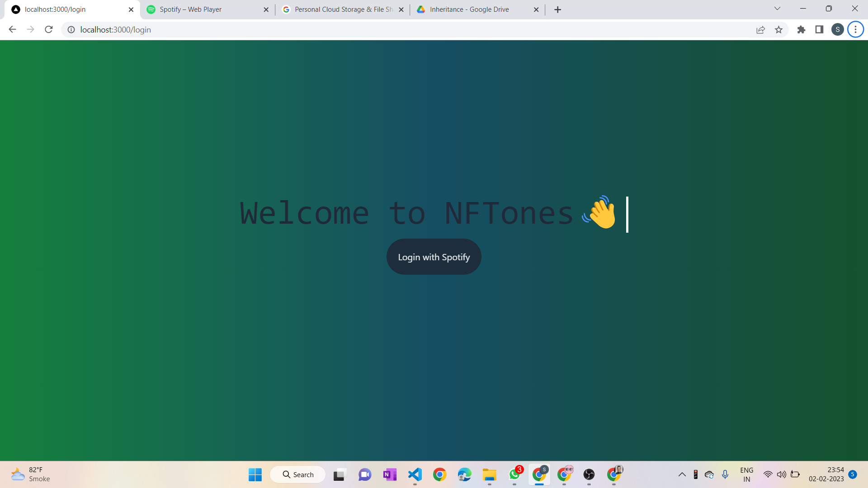
Task: Expand the tab search chevron
Action: pyautogui.click(x=777, y=9)
